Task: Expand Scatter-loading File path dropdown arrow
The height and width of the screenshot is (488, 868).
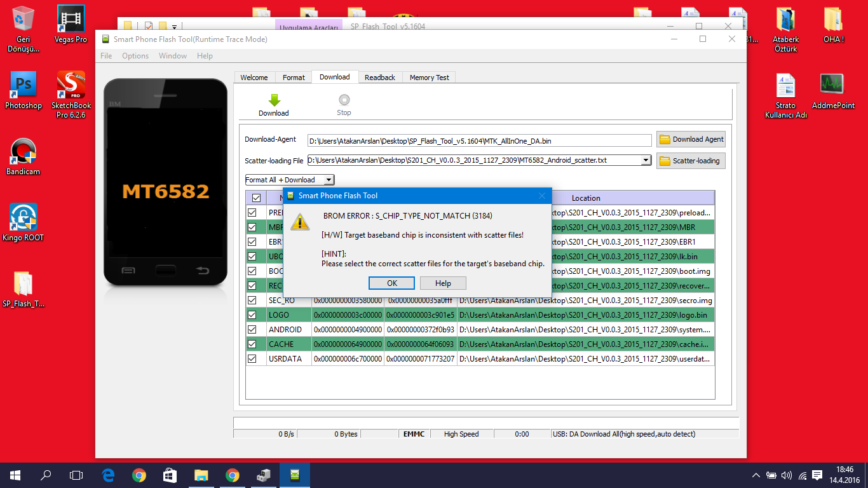Action: [646, 160]
